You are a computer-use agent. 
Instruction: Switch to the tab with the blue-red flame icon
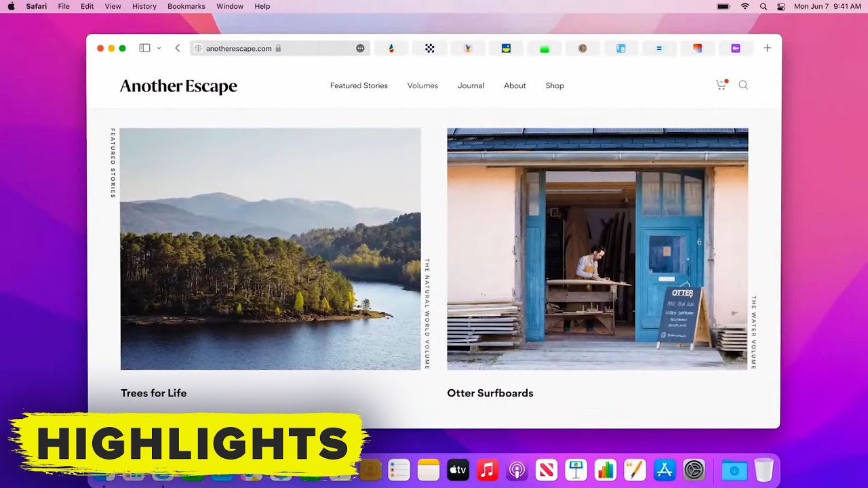[x=391, y=48]
